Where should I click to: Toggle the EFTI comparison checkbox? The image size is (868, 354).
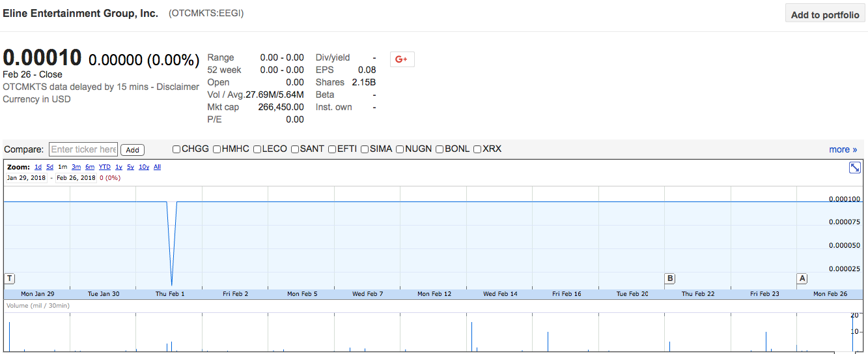coord(332,149)
